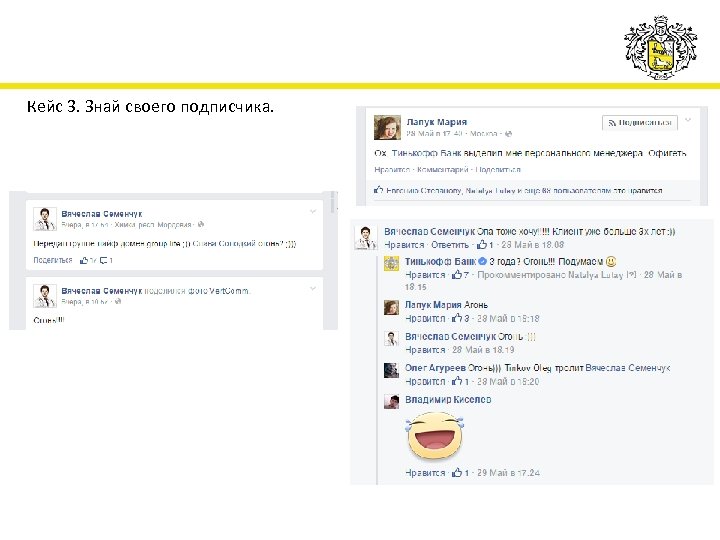This screenshot has width=720, height=540.
Task: Click Нравится below the laughing sticker
Action: tap(425, 472)
